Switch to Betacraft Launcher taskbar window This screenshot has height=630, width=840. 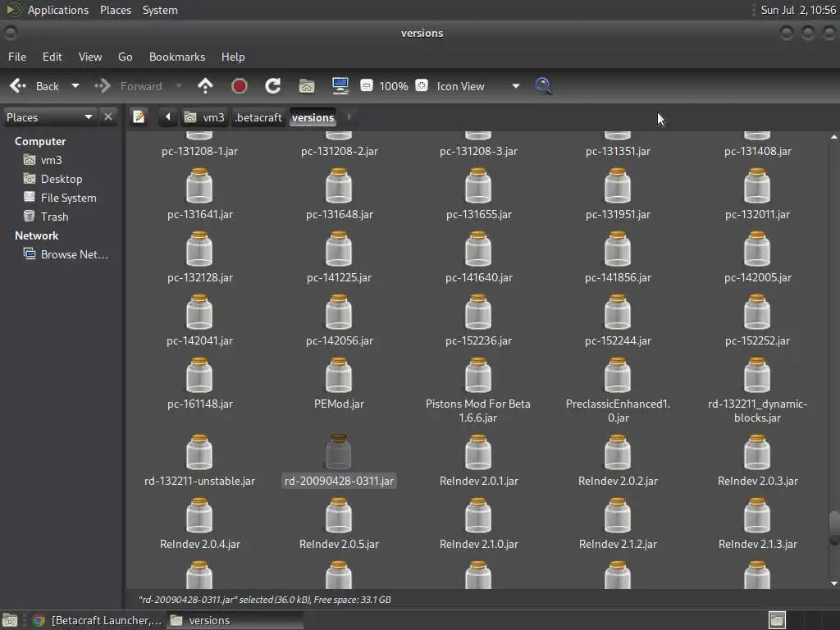tap(97, 620)
